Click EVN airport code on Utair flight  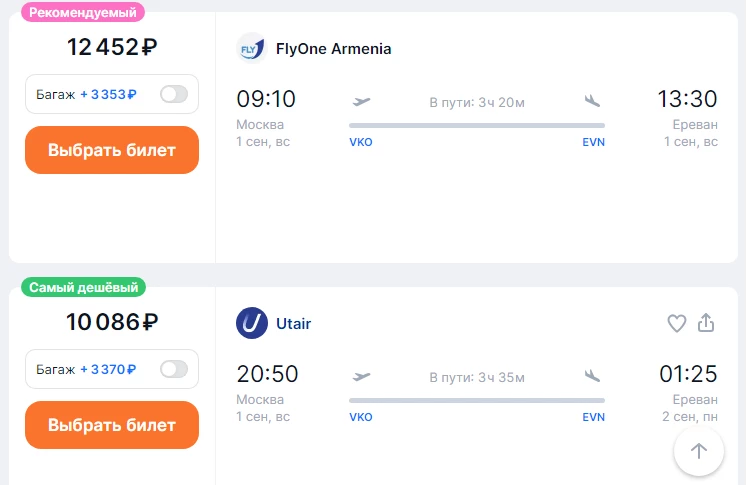(593, 417)
